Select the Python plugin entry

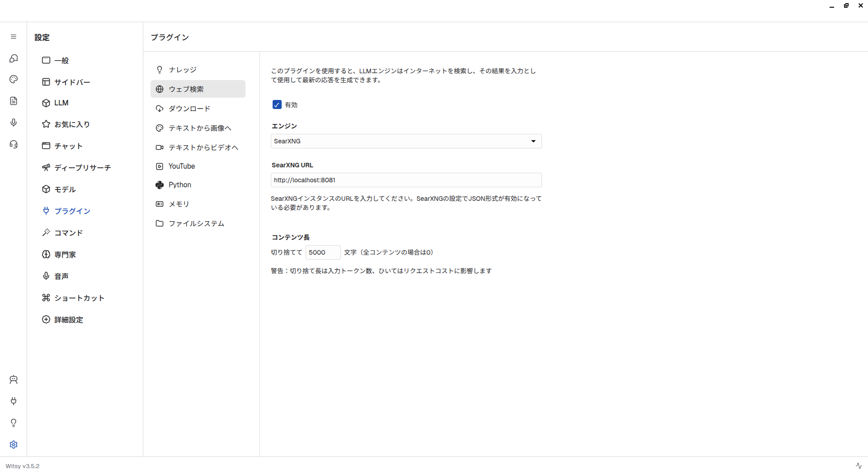180,185
